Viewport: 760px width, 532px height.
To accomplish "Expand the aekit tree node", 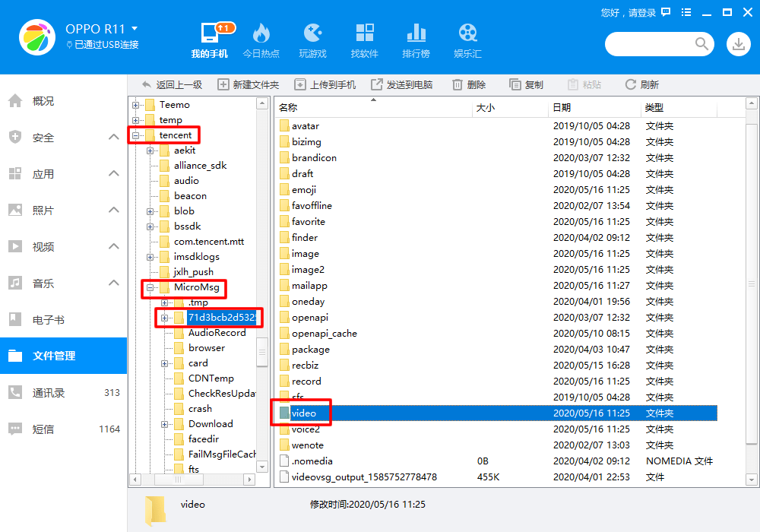I will 150,150.
